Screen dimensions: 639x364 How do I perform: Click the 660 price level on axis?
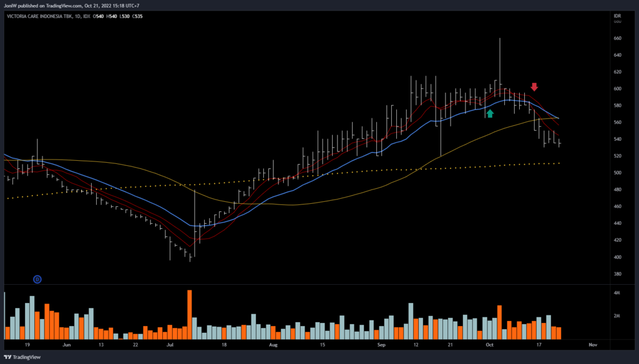click(617, 38)
